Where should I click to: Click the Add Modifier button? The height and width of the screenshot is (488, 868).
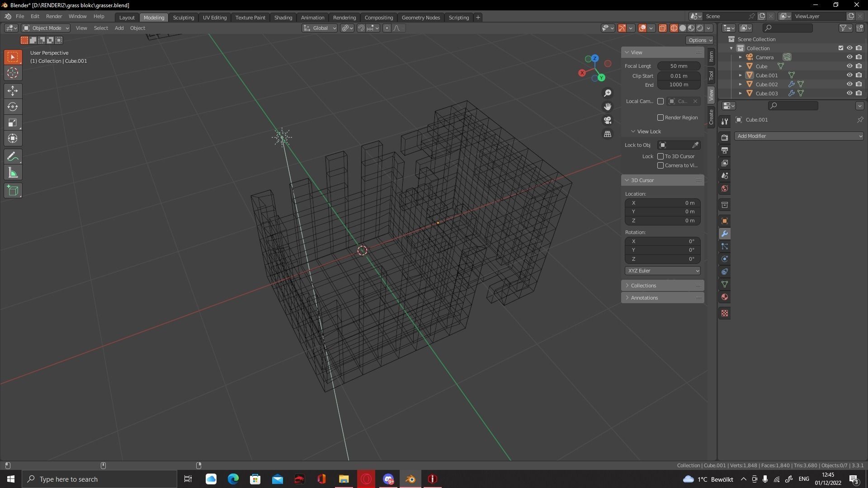[x=798, y=136]
